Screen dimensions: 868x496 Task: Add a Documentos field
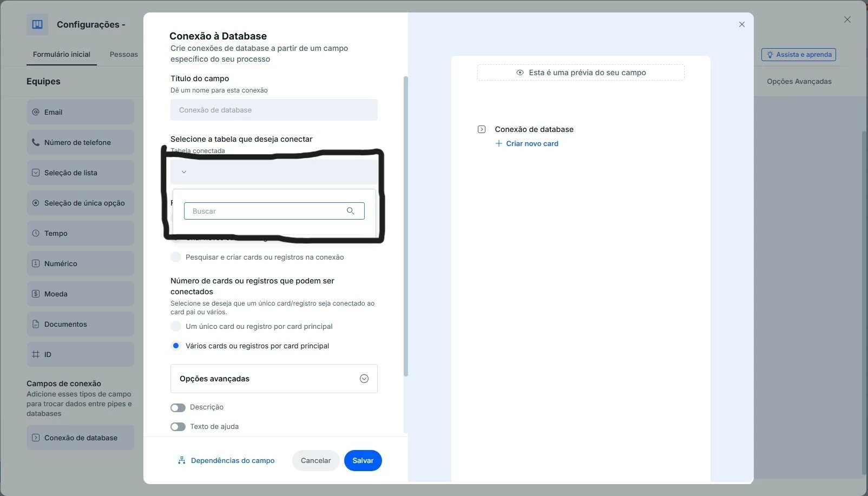tap(81, 324)
